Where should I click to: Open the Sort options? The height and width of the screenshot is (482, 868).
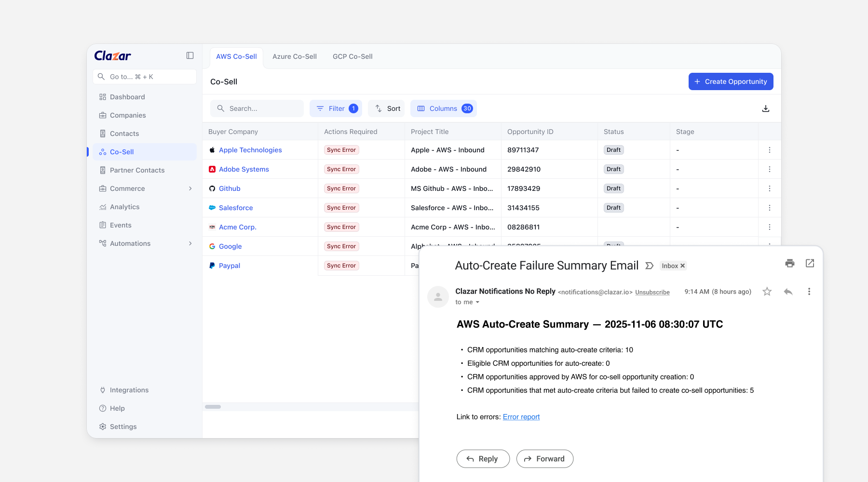coord(386,108)
